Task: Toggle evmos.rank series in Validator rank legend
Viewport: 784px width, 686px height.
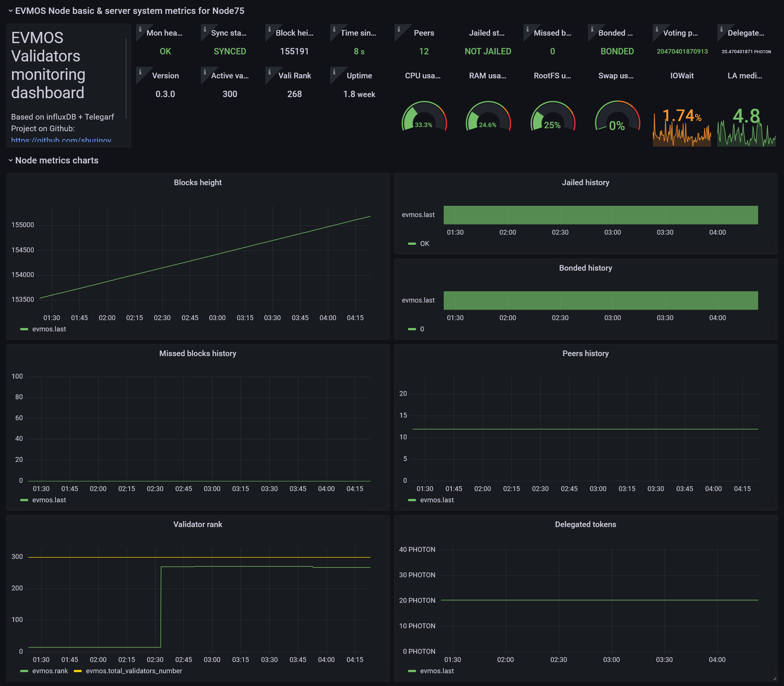Action: click(x=50, y=671)
